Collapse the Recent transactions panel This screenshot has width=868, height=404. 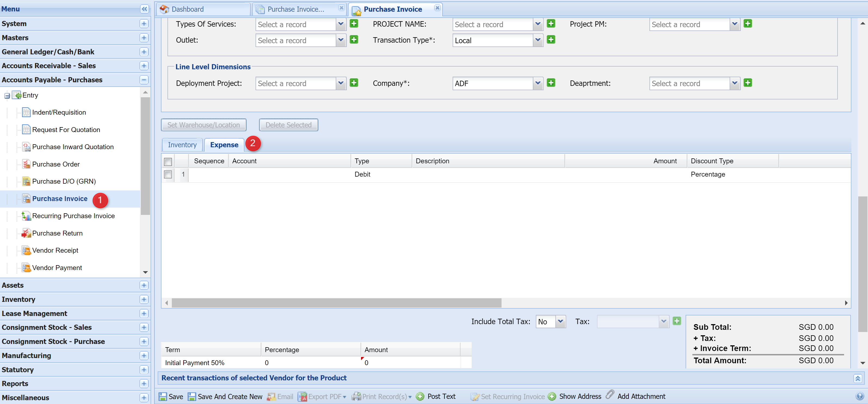pos(858,378)
